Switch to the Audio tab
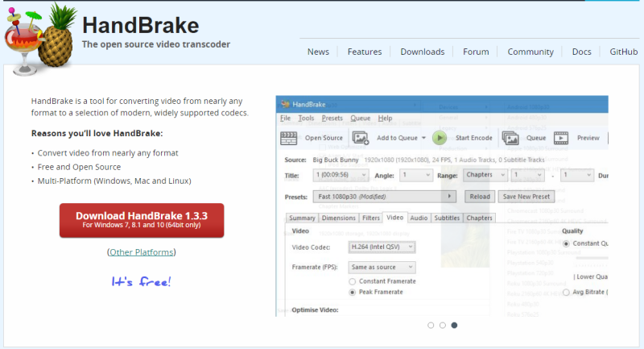Viewport: 644px width, 349px height. pos(419,218)
